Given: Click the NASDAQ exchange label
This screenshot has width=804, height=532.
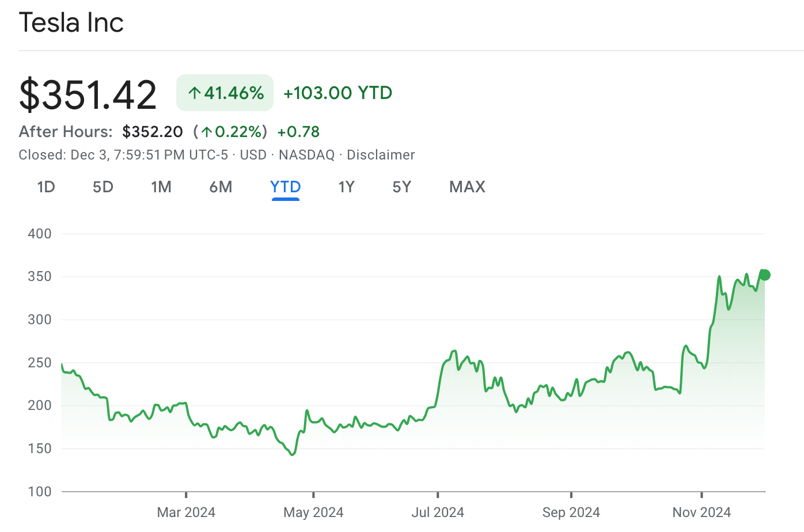Looking at the screenshot, I should point(306,155).
